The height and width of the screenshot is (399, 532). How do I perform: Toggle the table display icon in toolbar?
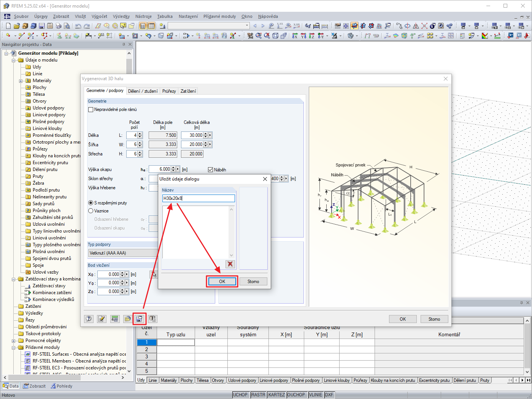(151, 26)
